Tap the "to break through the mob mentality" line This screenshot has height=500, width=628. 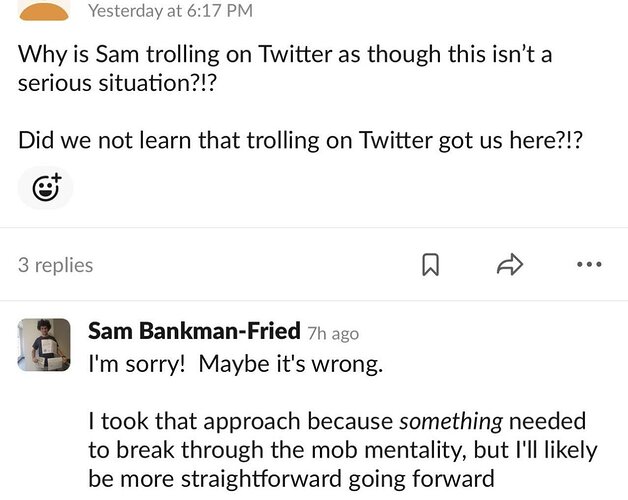point(277,450)
